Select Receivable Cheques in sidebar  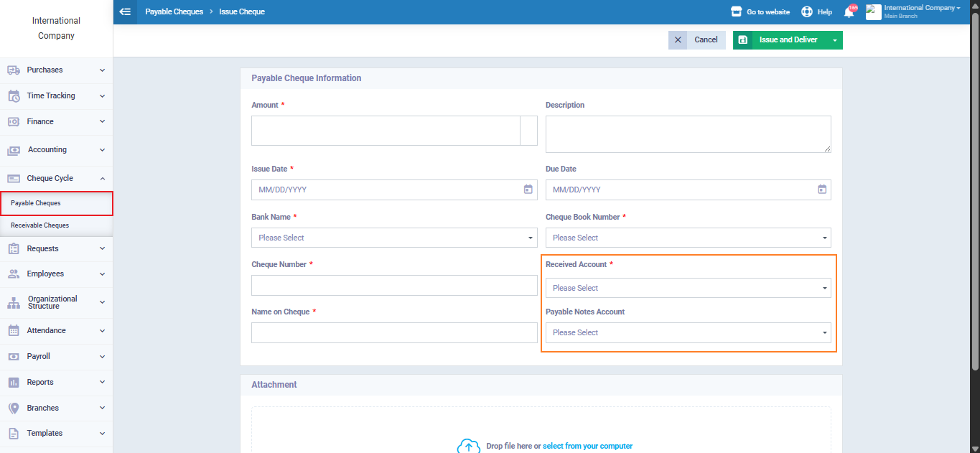tap(40, 225)
